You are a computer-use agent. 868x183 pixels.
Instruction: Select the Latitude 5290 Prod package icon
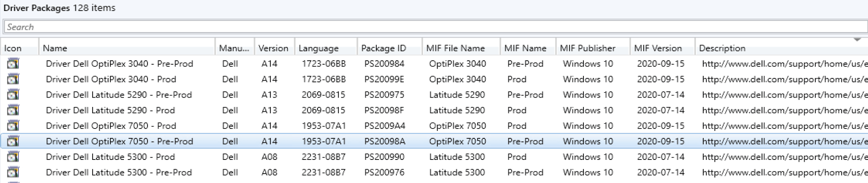point(13,111)
